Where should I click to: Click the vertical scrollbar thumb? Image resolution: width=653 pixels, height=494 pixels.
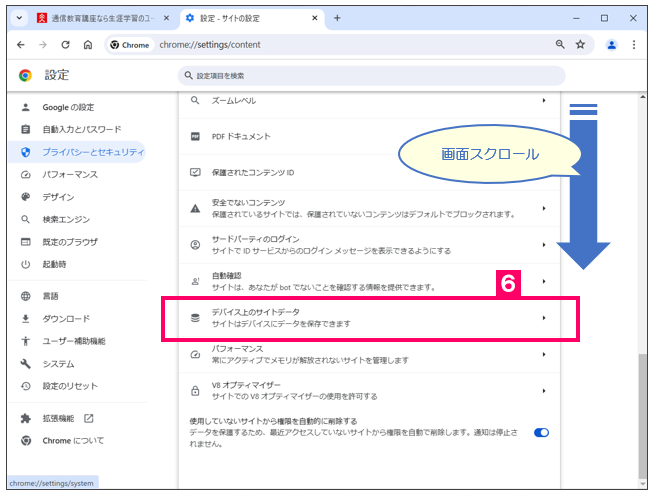pos(643,416)
